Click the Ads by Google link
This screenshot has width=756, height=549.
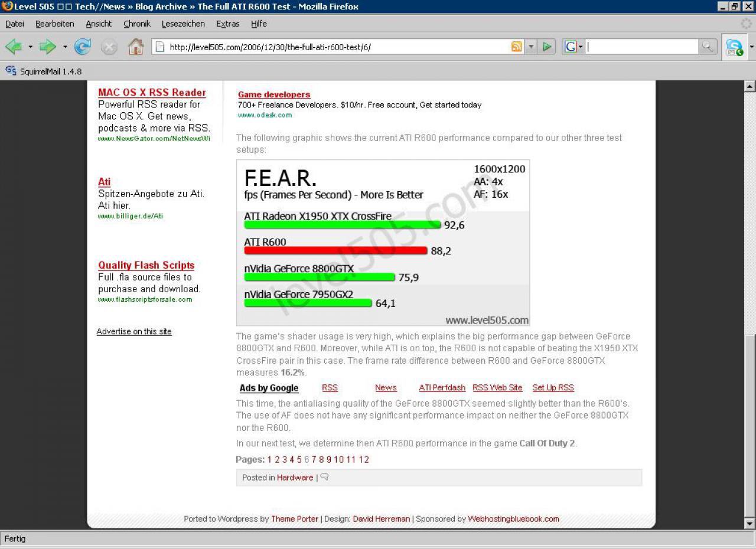pos(269,388)
